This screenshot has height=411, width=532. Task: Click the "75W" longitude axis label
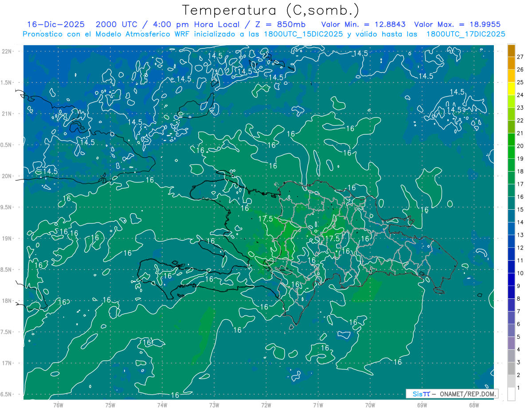110,405
